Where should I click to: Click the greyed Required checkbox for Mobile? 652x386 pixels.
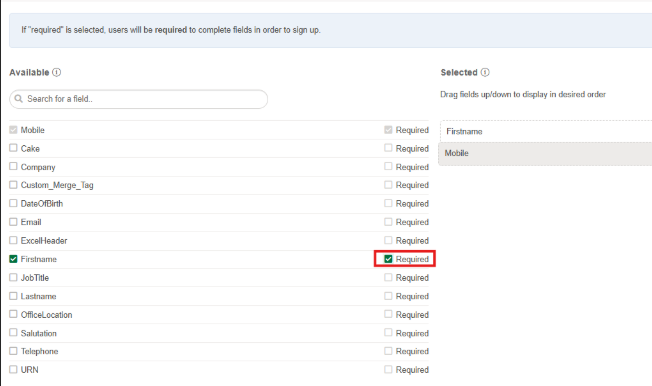pos(388,130)
